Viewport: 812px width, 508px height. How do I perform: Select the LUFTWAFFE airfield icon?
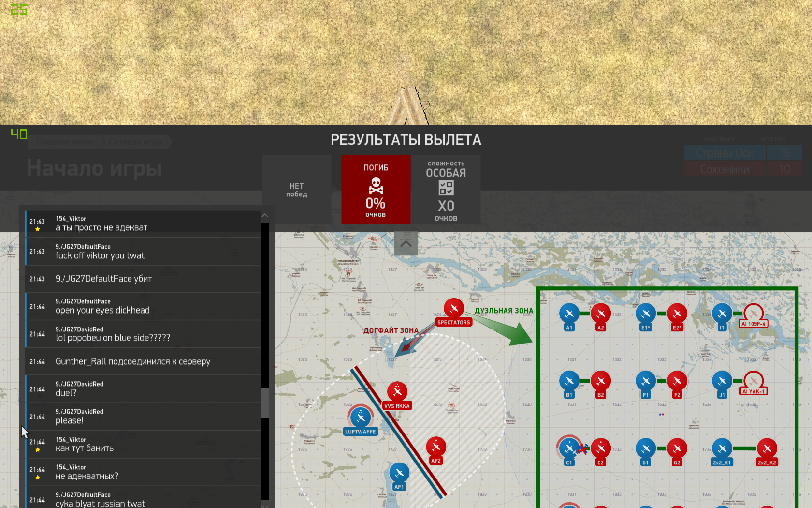[361, 417]
